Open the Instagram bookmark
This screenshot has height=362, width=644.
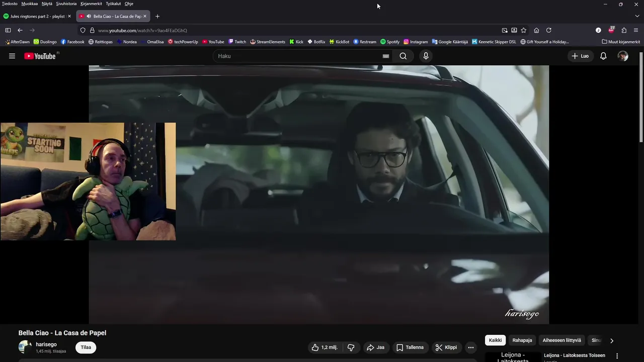click(x=416, y=42)
